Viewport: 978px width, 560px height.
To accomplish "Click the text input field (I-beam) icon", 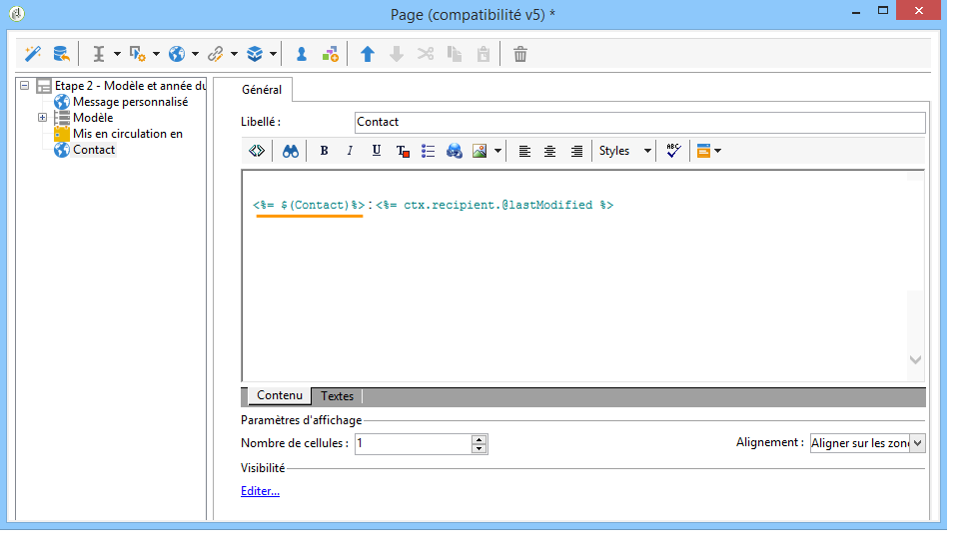I will pos(99,54).
